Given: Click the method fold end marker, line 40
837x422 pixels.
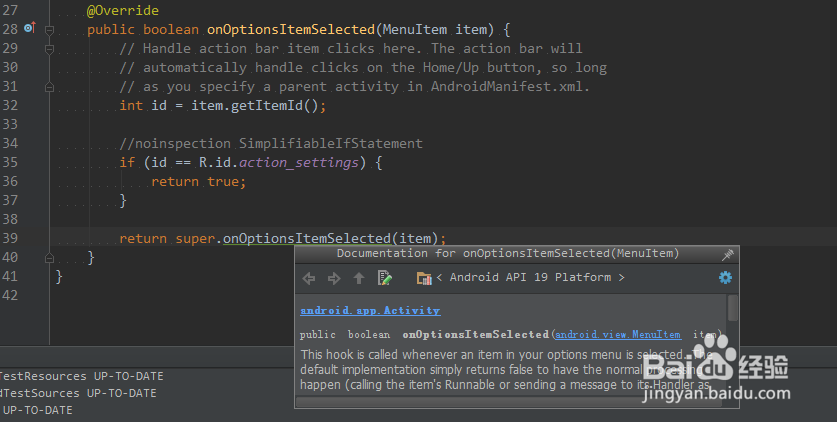Looking at the screenshot, I should coord(49,258).
